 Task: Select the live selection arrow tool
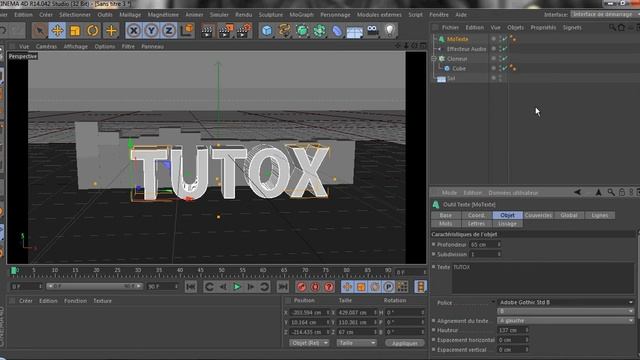click(40, 31)
